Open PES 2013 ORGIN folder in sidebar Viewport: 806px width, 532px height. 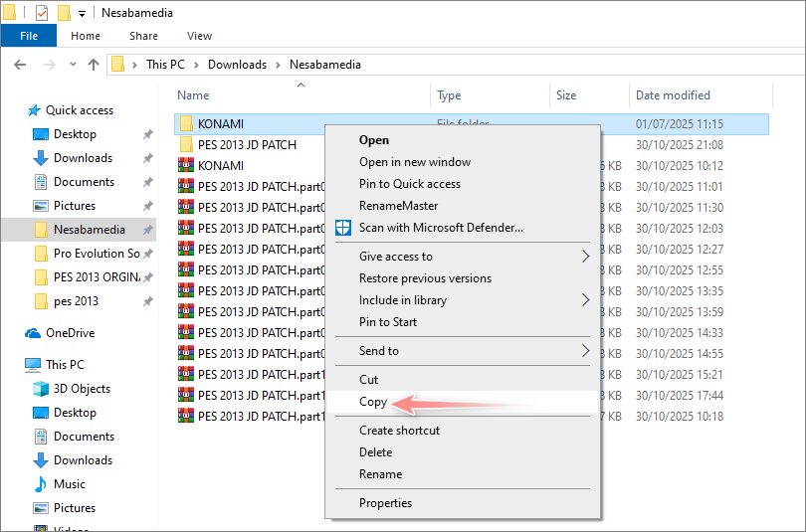(97, 277)
